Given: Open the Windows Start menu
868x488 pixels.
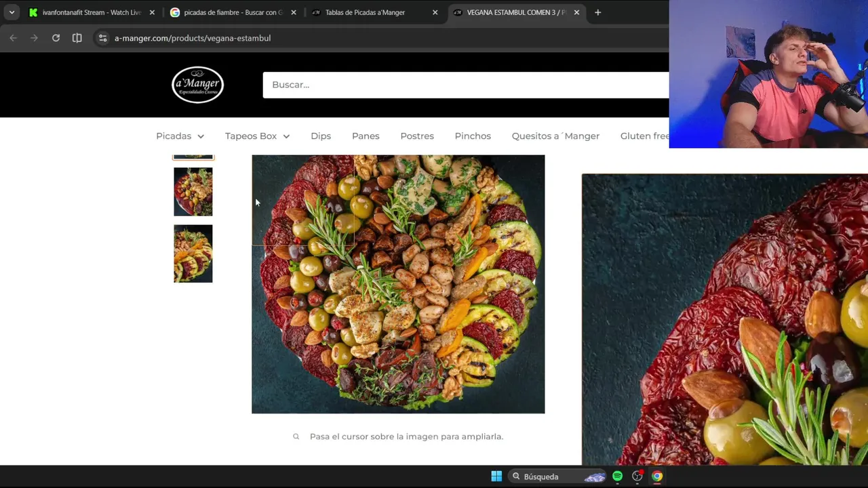Looking at the screenshot, I should pos(496,476).
